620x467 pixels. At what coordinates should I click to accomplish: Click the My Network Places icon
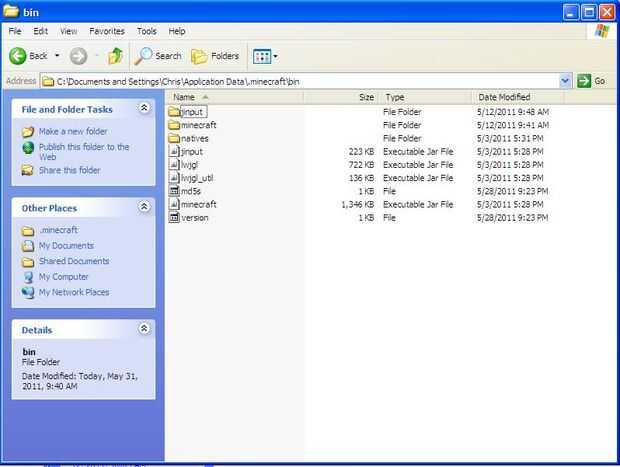point(28,293)
